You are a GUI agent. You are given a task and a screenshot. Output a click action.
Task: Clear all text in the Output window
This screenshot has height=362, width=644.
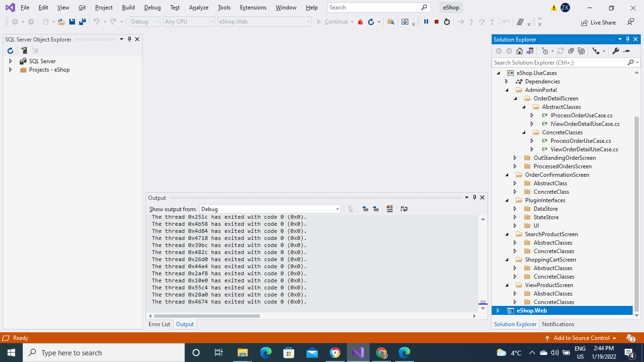(389, 209)
